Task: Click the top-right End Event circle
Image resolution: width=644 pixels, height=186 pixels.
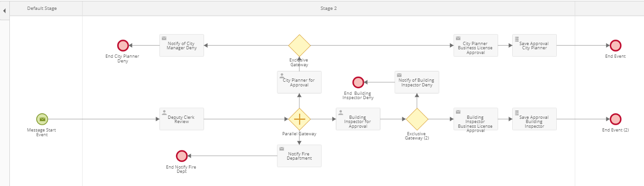Action: coord(615,46)
